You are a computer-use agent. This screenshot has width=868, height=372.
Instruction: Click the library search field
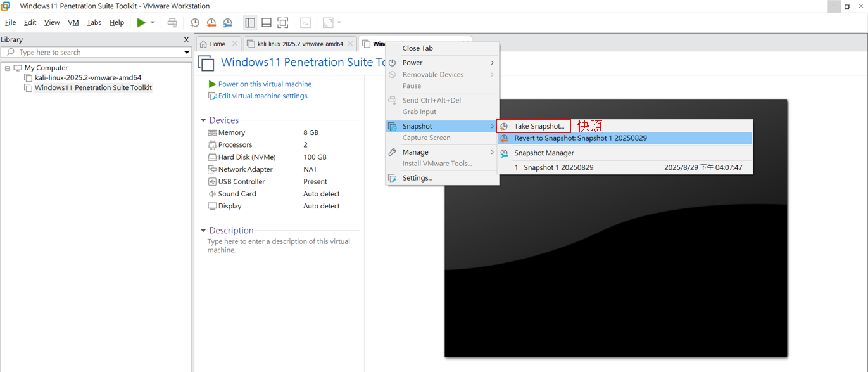point(92,52)
